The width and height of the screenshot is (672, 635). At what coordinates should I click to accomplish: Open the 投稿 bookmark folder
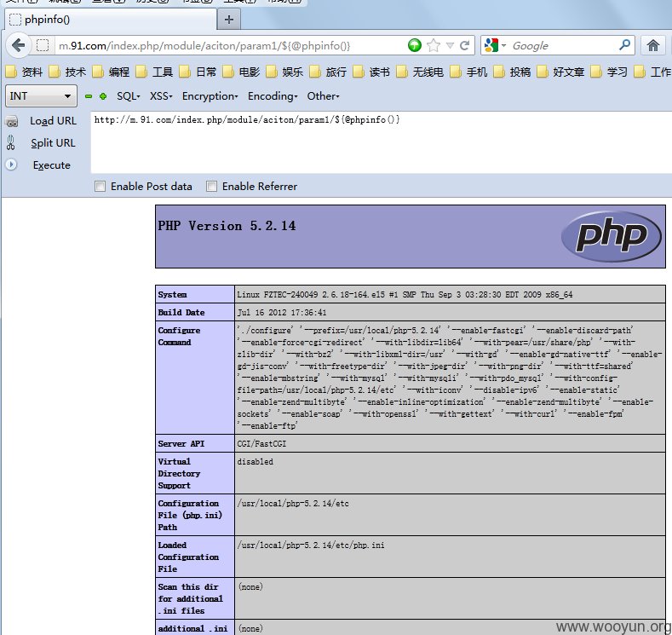click(x=512, y=72)
